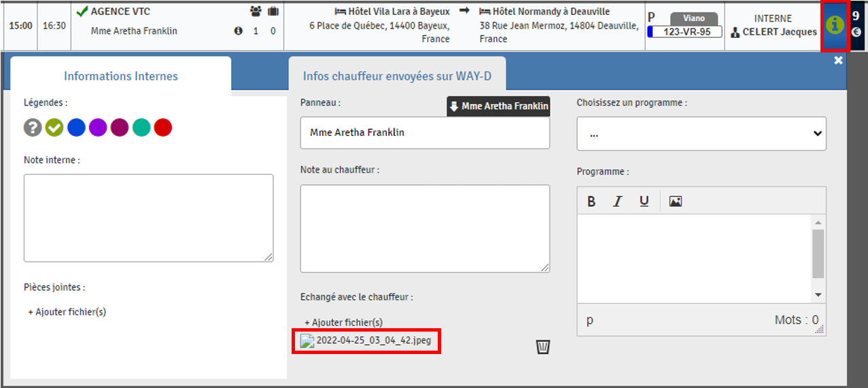This screenshot has width=868, height=388.
Task: Switch to Informations Internes tab
Action: coord(120,76)
